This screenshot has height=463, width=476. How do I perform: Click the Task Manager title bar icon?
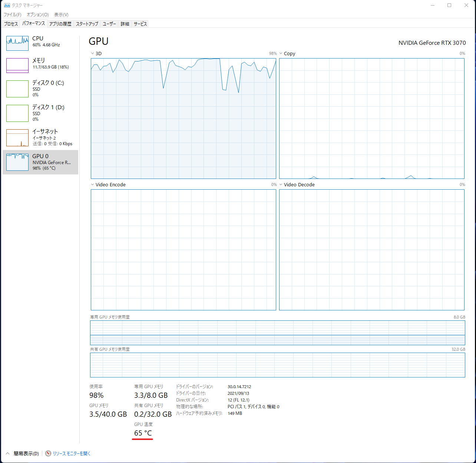click(x=7, y=5)
